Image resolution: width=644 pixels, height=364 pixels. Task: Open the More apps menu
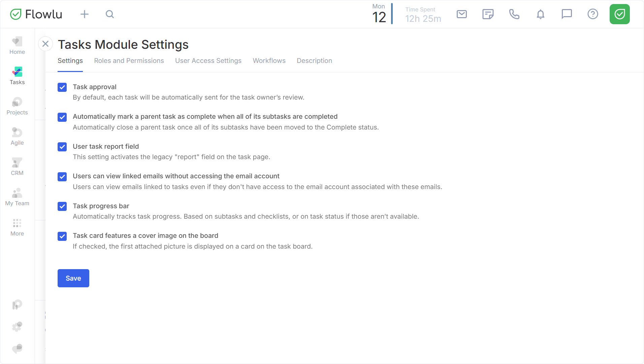[x=17, y=227]
